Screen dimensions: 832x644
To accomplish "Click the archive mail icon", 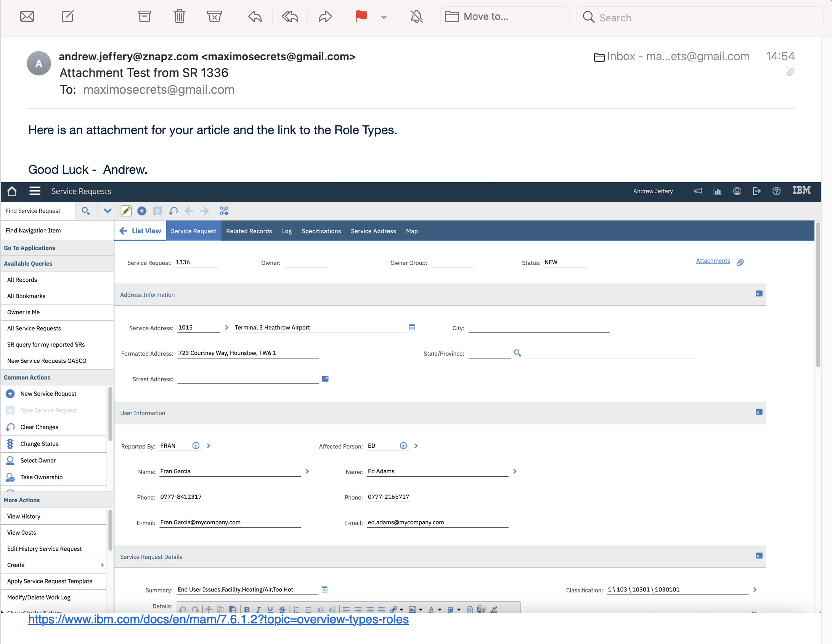I will pyautogui.click(x=145, y=16).
